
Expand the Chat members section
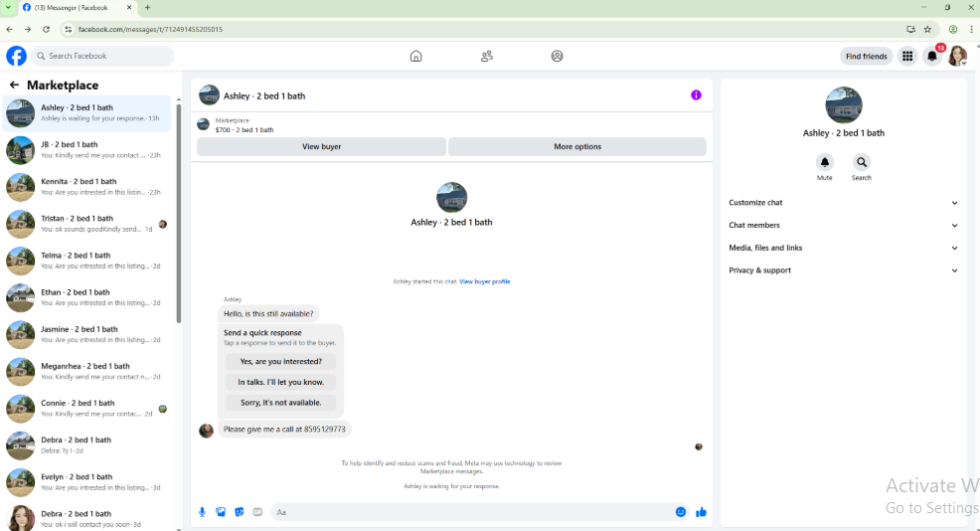pyautogui.click(x=843, y=225)
